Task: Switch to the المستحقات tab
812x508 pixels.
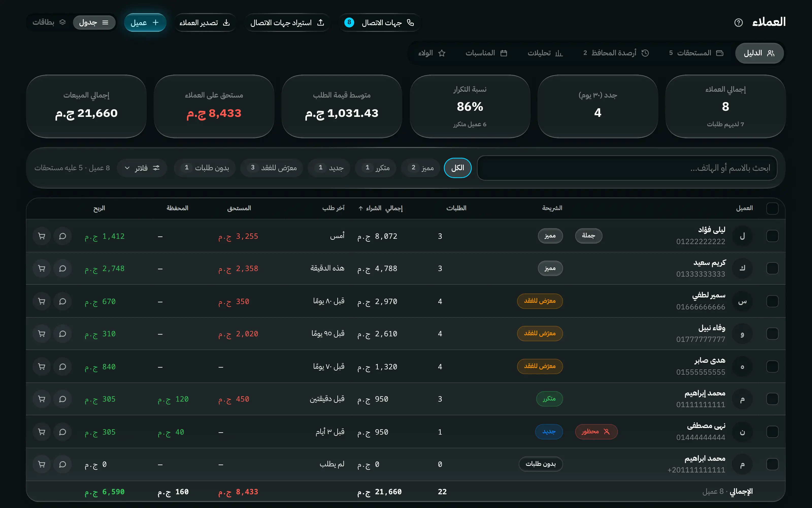Action: [696, 53]
